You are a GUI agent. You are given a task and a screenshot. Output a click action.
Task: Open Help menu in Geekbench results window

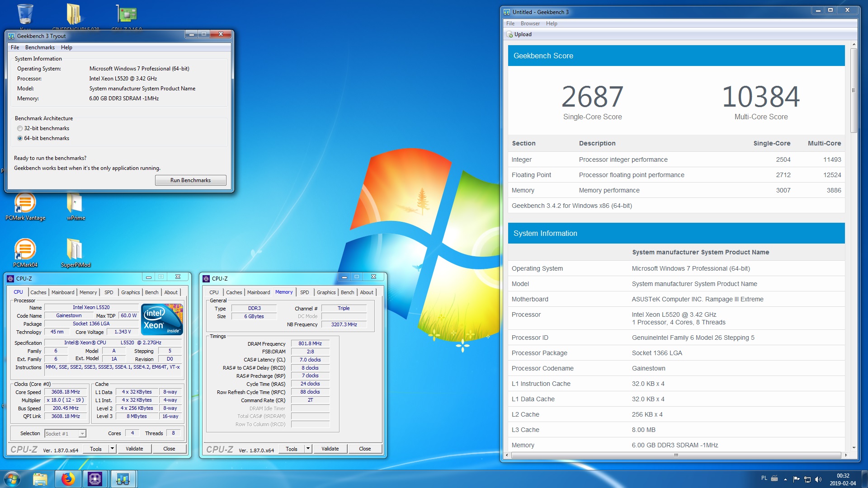coord(552,23)
